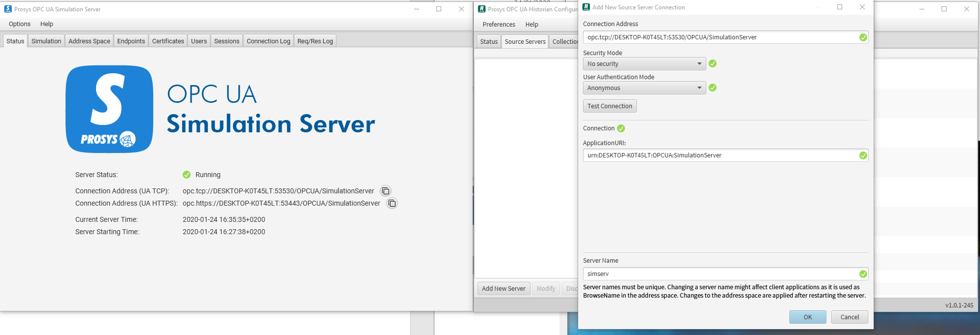This screenshot has width=980, height=335.
Task: Open Preferences menu in Historian window
Action: tap(499, 24)
